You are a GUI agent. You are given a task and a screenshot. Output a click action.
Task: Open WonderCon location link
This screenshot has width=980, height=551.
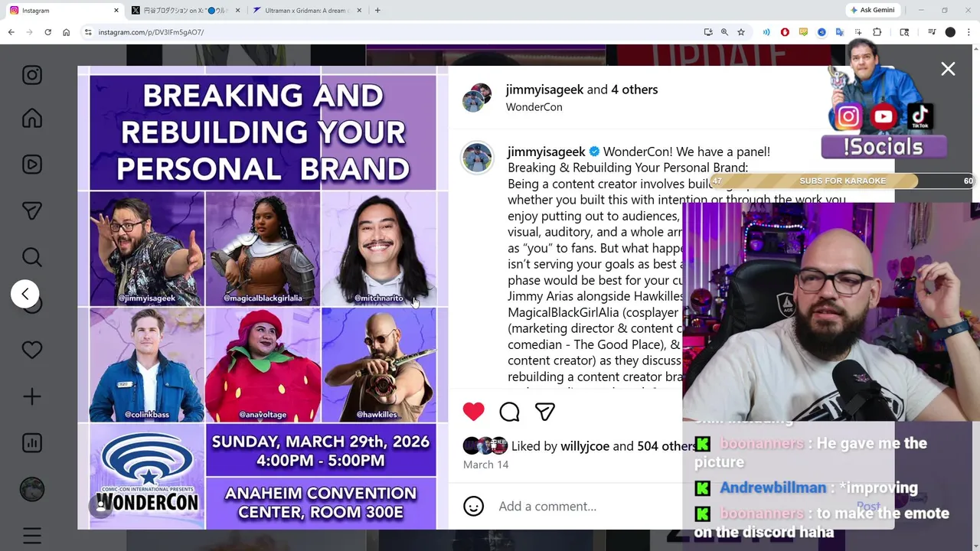(x=534, y=107)
